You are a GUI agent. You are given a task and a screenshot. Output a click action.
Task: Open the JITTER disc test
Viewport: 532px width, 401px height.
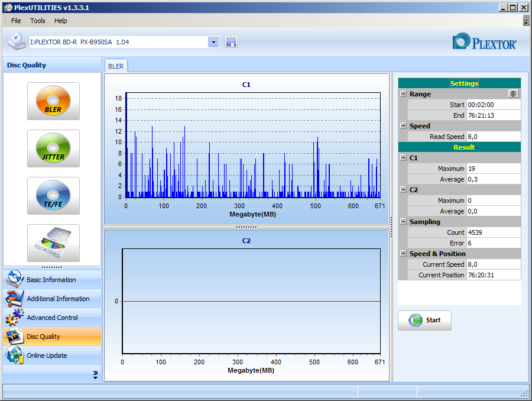[x=53, y=148]
